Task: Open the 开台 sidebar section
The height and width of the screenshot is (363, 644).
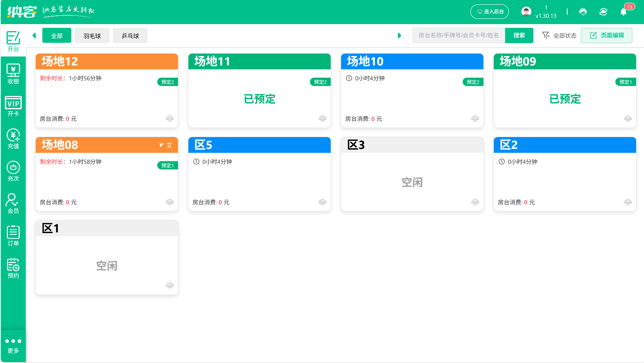Action: click(13, 41)
